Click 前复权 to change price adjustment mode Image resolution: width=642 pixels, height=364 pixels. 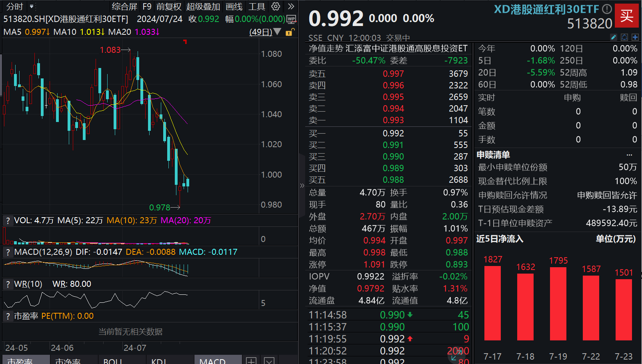click(x=170, y=6)
